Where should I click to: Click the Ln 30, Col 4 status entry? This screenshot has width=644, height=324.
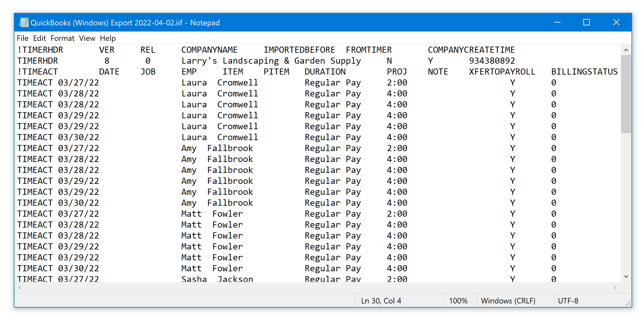click(x=381, y=301)
